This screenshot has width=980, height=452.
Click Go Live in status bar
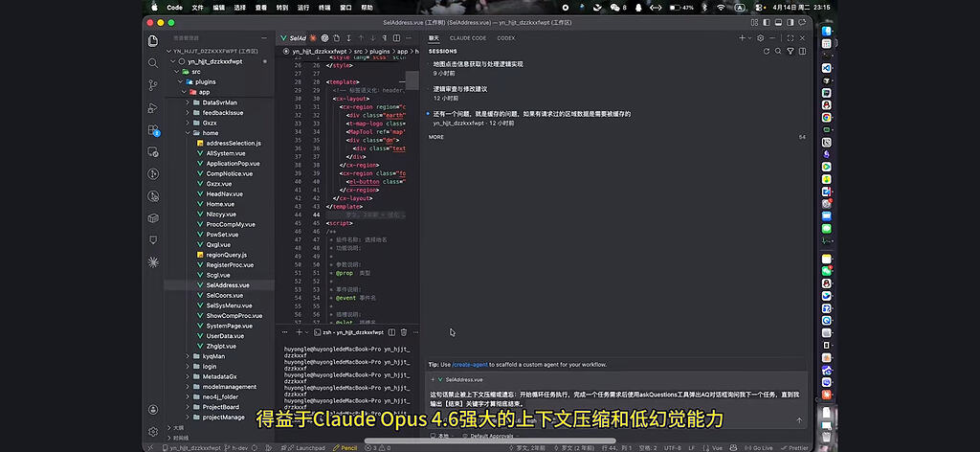pyautogui.click(x=759, y=447)
